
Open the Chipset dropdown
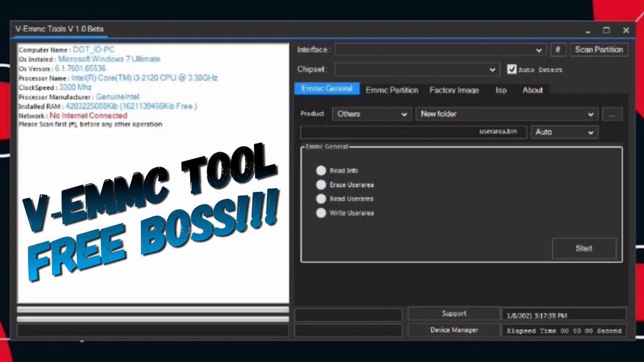tap(418, 69)
